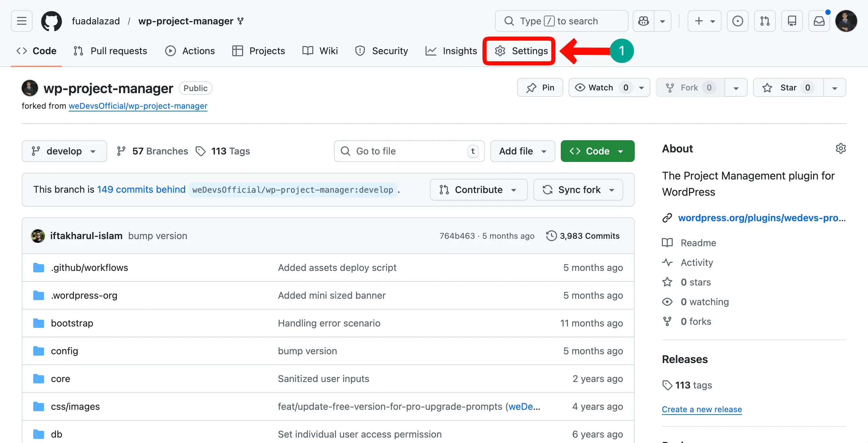Click the Activity pulse icon in sidebar

coord(667,262)
